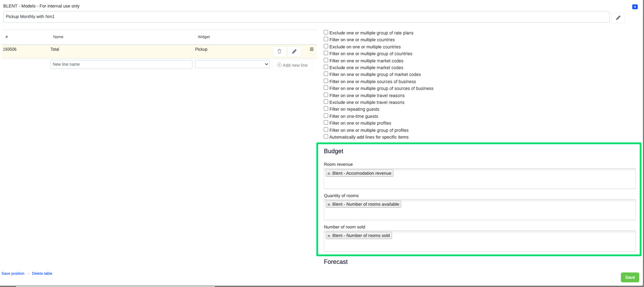This screenshot has width=644, height=287.
Task: Edit the Total line with pencil icon
Action: click(x=294, y=51)
